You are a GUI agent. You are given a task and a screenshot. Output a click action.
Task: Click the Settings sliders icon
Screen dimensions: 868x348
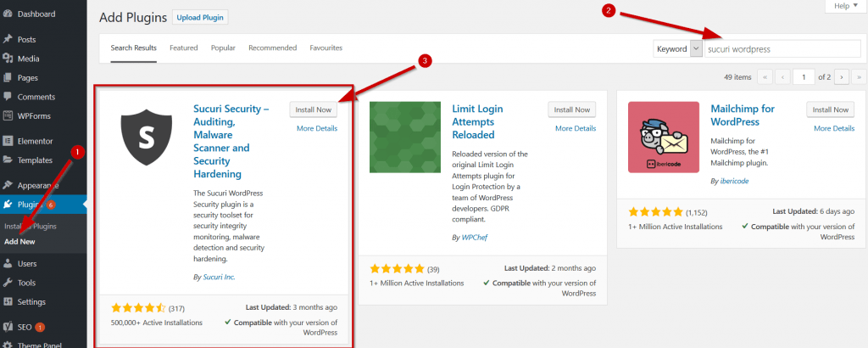pos(8,302)
